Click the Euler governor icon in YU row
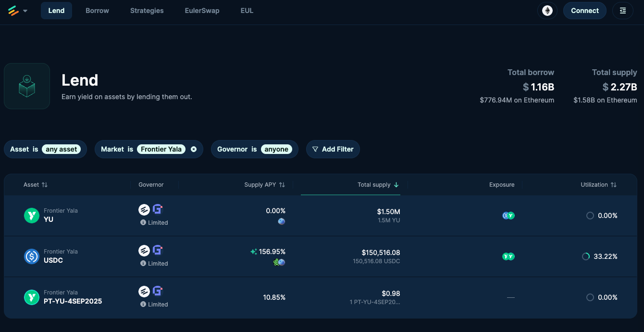The width and height of the screenshot is (644, 332). click(144, 209)
